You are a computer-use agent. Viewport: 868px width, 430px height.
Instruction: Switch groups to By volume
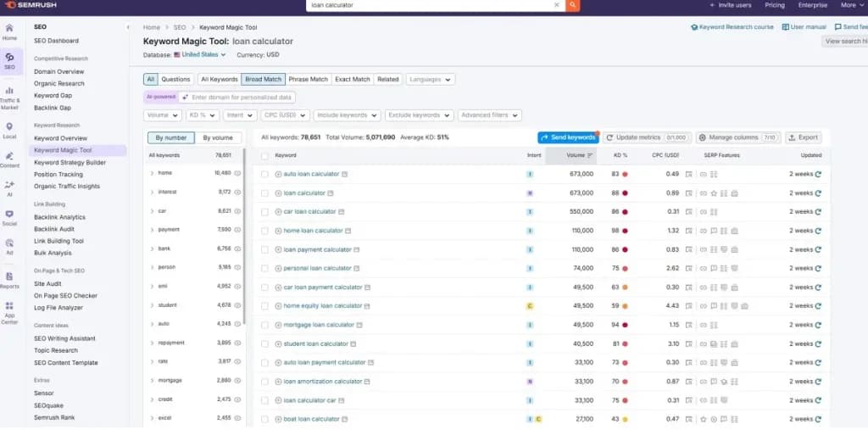pos(218,138)
